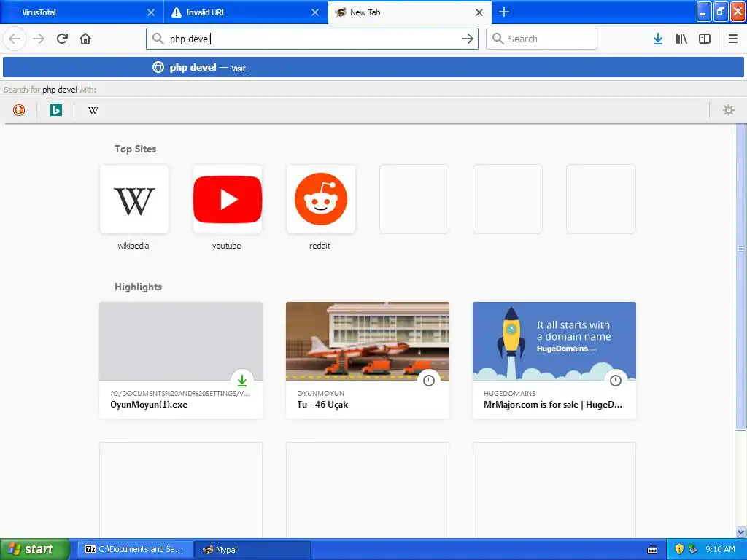Click the history clock badge on Tu - 46 Uçak card
Image resolution: width=747 pixels, height=560 pixels.
(429, 380)
